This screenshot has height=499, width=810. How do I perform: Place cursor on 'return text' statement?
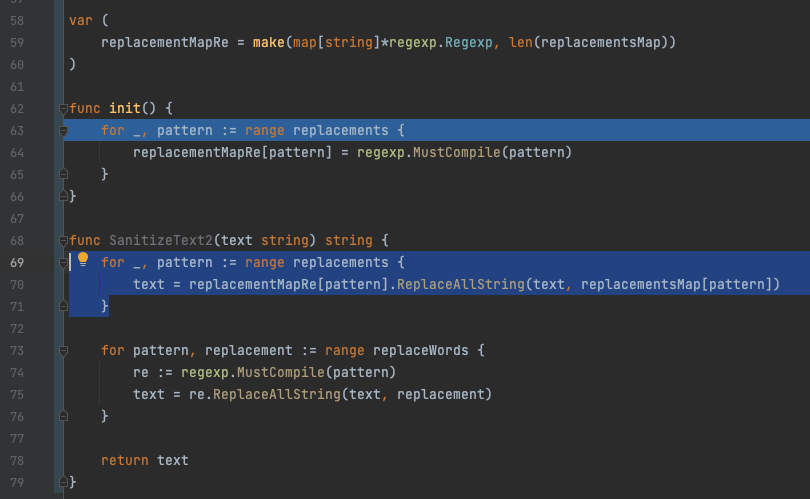pos(144,460)
